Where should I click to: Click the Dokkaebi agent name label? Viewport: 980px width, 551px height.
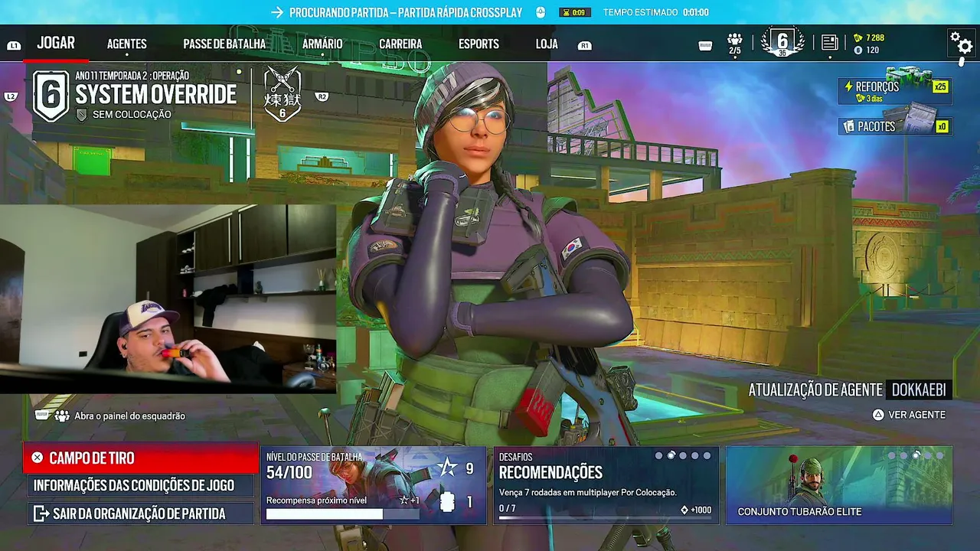click(x=919, y=390)
